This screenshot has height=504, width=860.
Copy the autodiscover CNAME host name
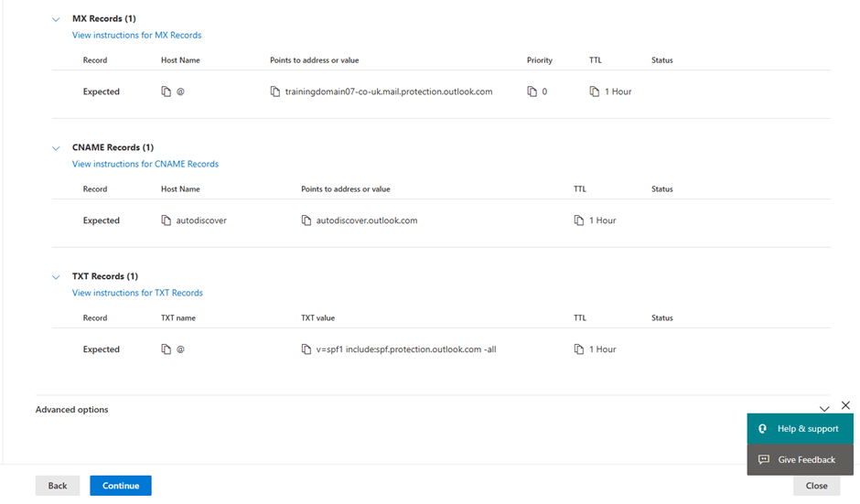tap(166, 220)
